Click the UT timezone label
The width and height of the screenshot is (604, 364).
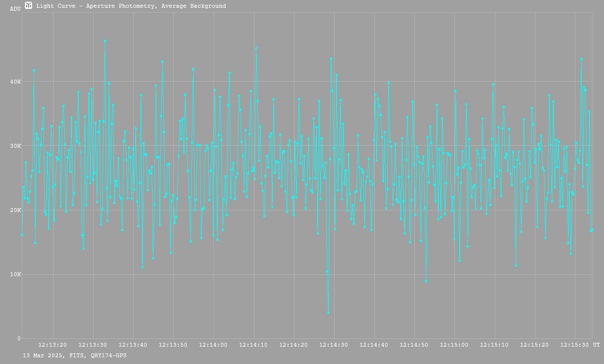(596, 345)
